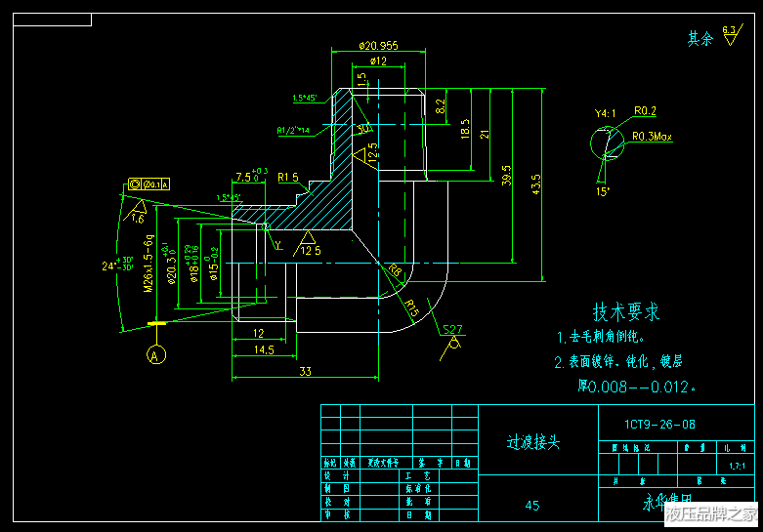Select the Ø12 bore diameter dimension
This screenshot has width=763, height=532.
378,61
